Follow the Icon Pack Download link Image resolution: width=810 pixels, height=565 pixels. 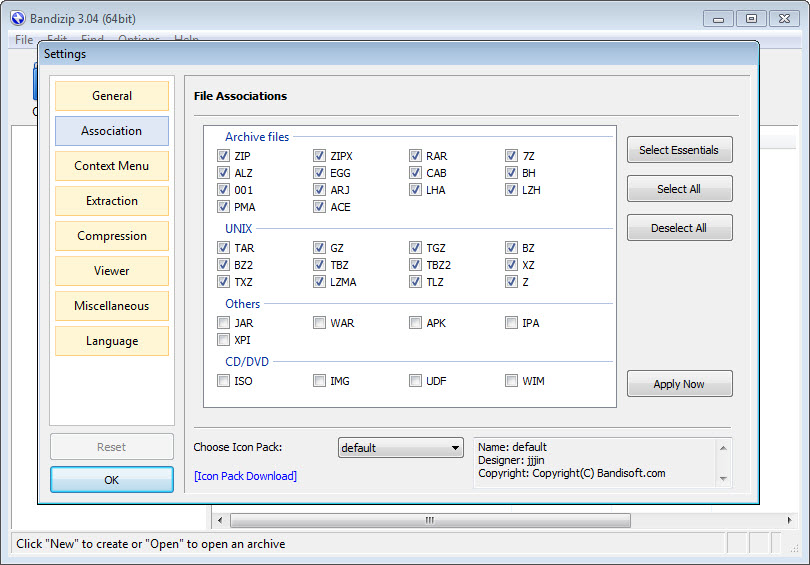[245, 476]
